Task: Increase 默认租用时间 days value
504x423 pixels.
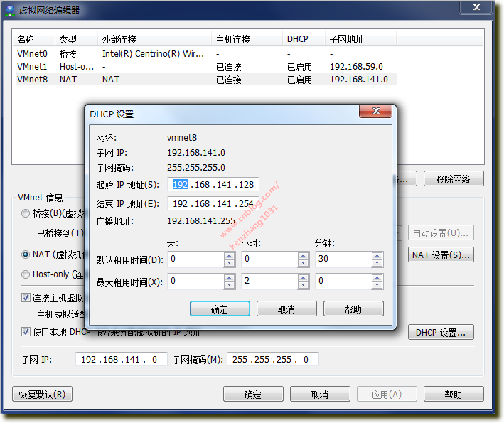Action: click(229, 256)
